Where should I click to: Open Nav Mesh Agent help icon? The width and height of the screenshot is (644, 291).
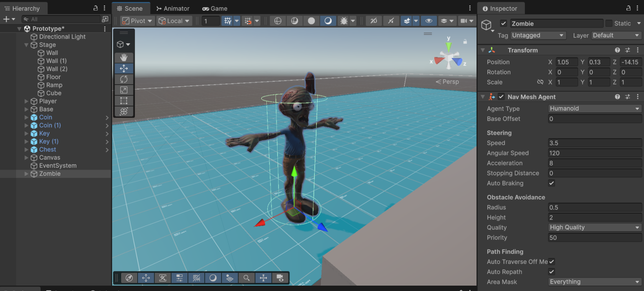[x=617, y=97]
